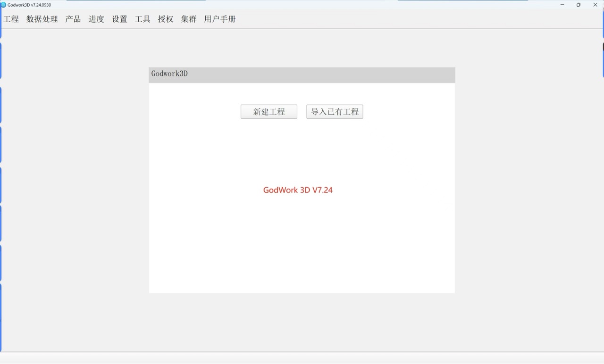The height and width of the screenshot is (364, 604).
Task: Open the 授权 menu
Action: [x=166, y=19]
